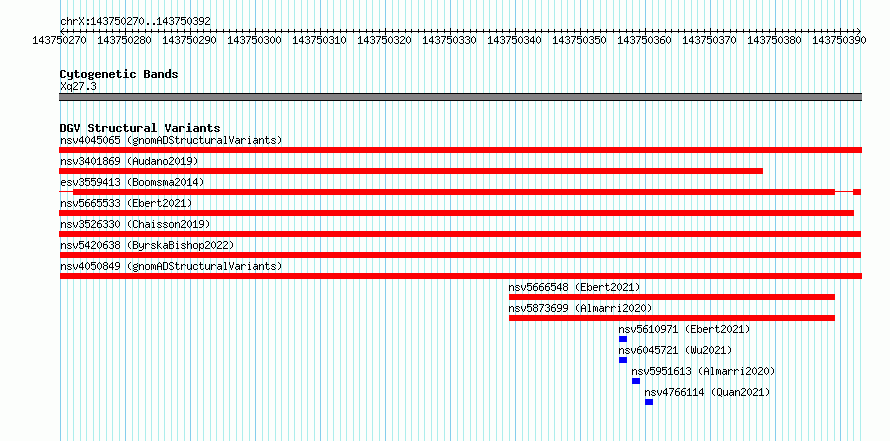Open the nsv3401869 (Audano2019) label
This screenshot has height=441, width=890.
(x=129, y=161)
